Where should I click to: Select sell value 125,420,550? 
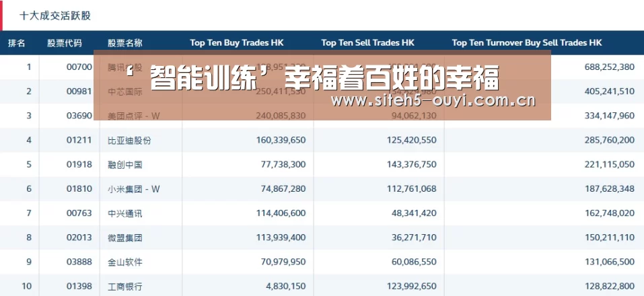412,140
